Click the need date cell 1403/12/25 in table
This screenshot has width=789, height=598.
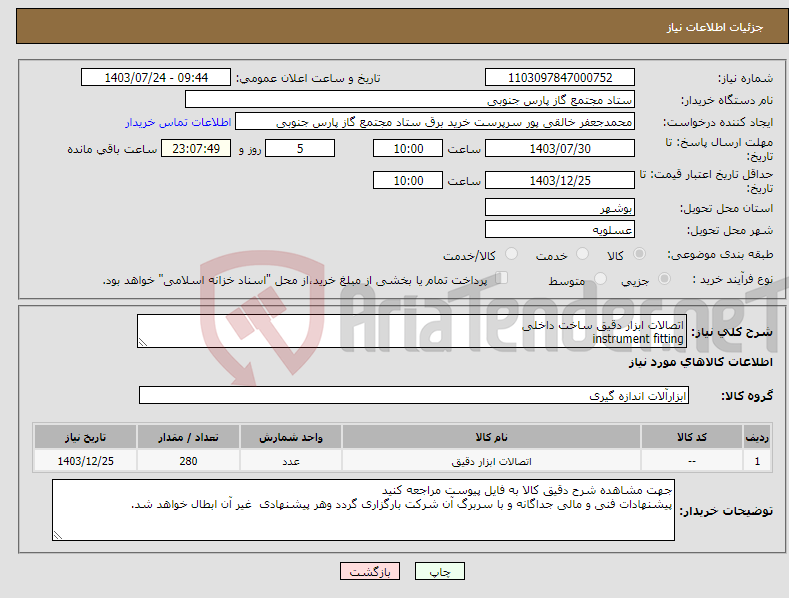pos(86,461)
